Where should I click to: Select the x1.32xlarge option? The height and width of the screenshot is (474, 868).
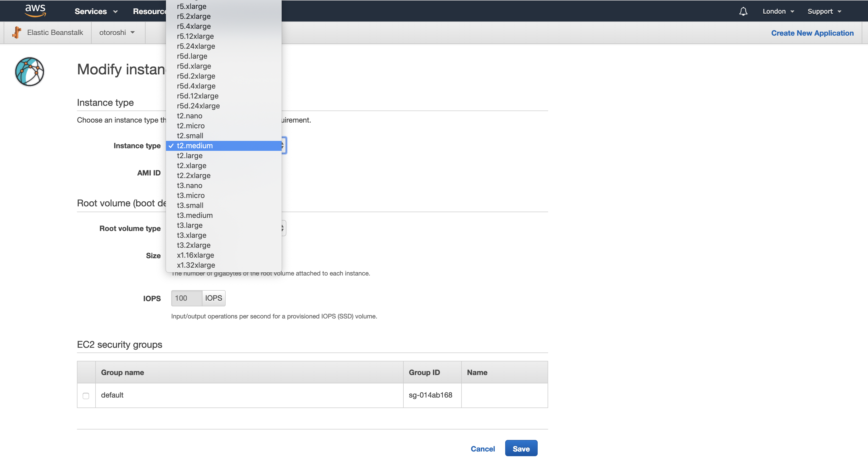click(196, 265)
